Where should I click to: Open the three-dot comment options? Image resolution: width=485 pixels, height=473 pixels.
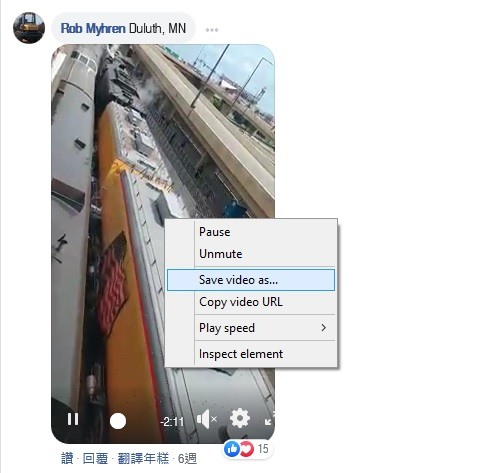(x=212, y=30)
